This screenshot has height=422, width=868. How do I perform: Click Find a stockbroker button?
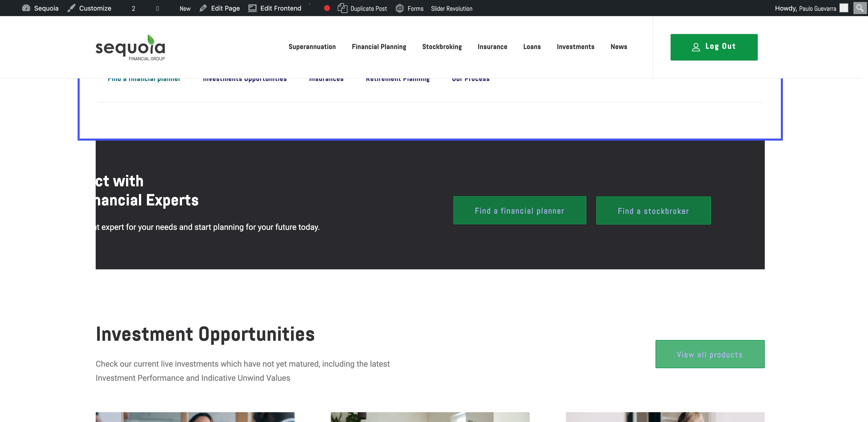coord(653,211)
